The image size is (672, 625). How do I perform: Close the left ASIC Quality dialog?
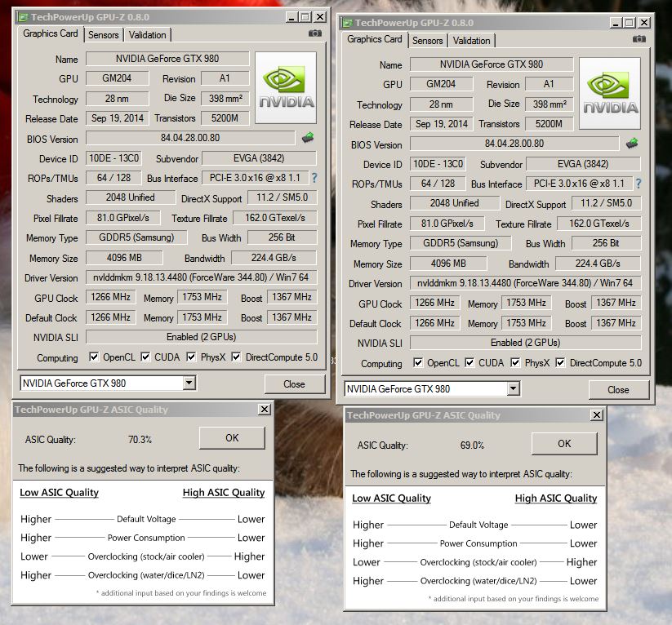pos(265,410)
